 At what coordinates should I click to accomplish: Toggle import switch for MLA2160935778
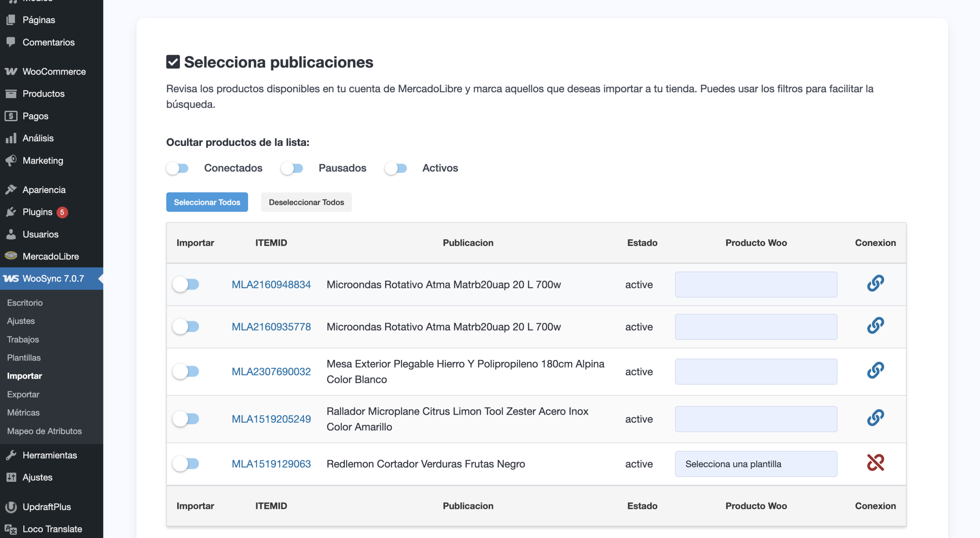186,327
